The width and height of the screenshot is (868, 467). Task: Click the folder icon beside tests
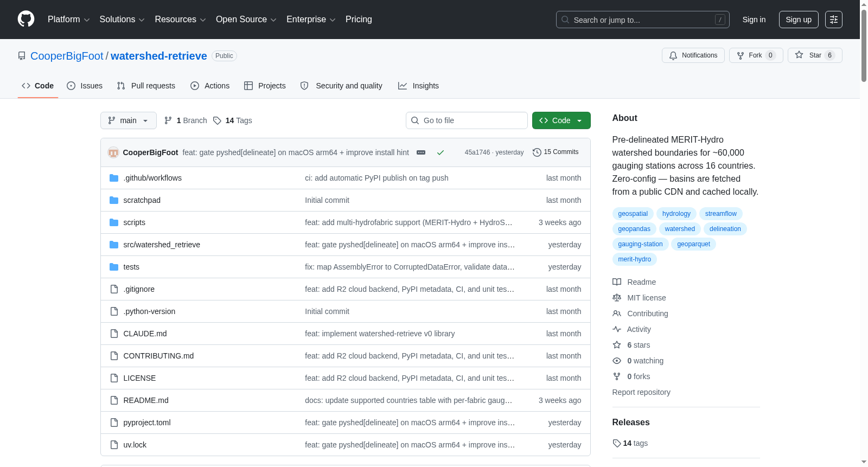pyautogui.click(x=114, y=267)
